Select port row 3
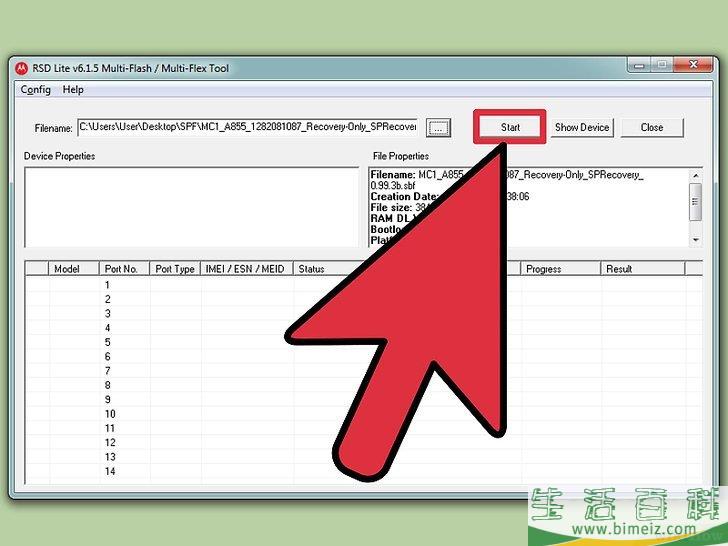 coord(364,313)
